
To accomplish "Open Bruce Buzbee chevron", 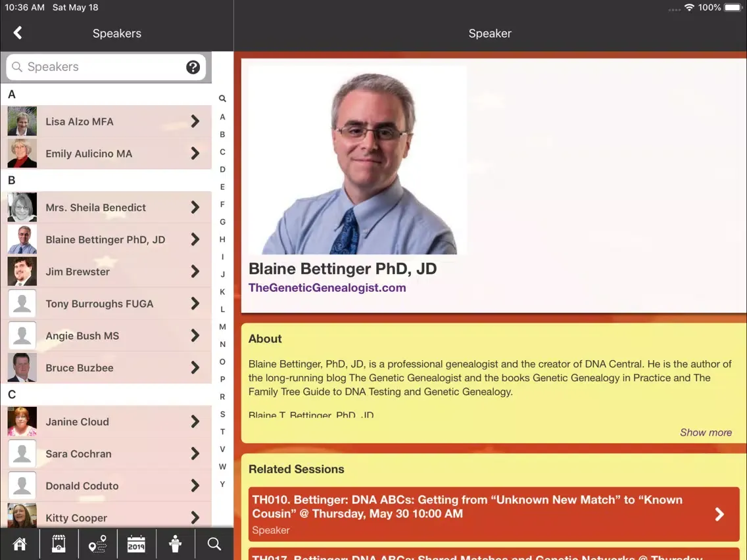I will point(195,367).
